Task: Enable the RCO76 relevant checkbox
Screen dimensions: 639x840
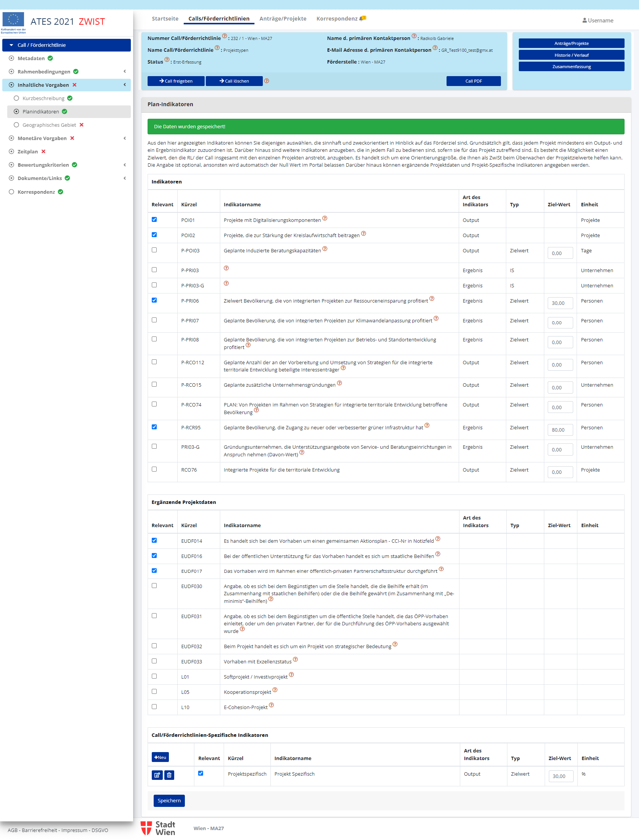Action: pyautogui.click(x=154, y=469)
